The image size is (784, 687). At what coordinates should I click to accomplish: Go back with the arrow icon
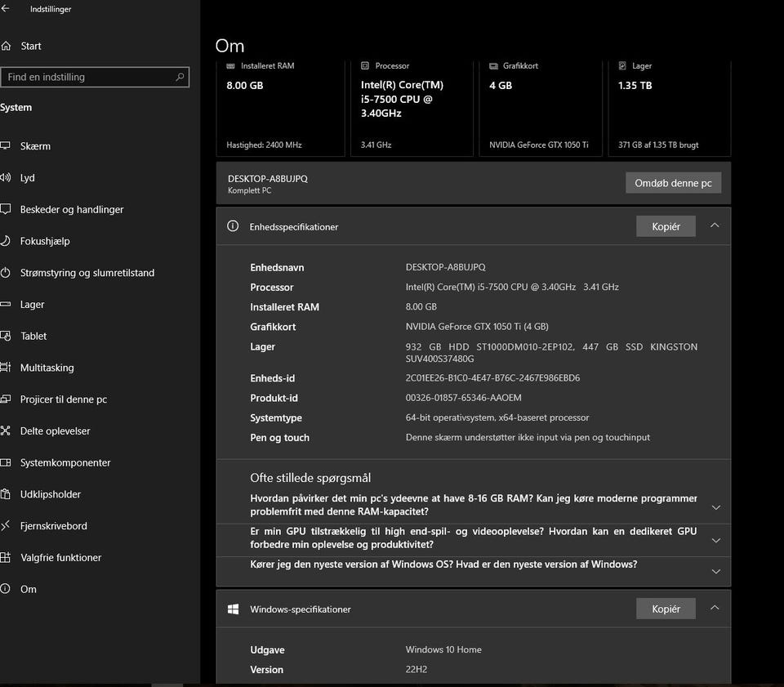(5, 8)
